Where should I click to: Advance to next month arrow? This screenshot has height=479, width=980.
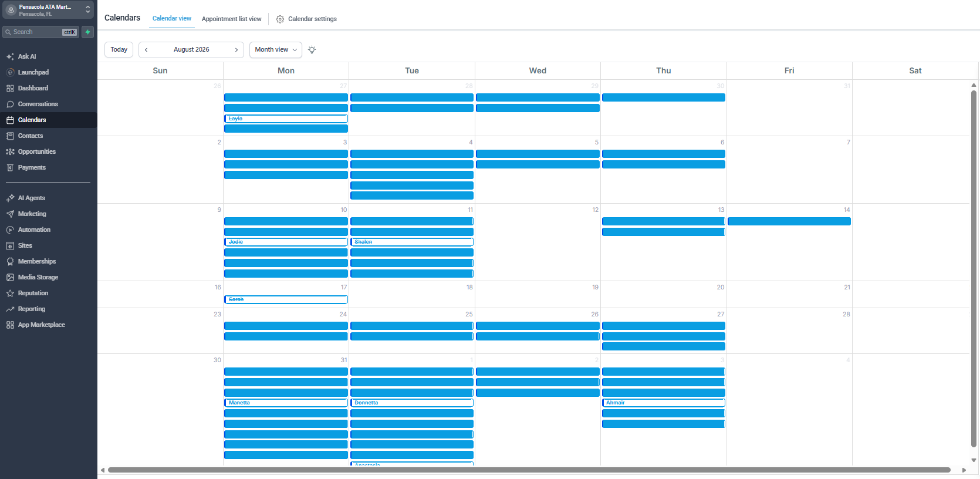tap(236, 50)
